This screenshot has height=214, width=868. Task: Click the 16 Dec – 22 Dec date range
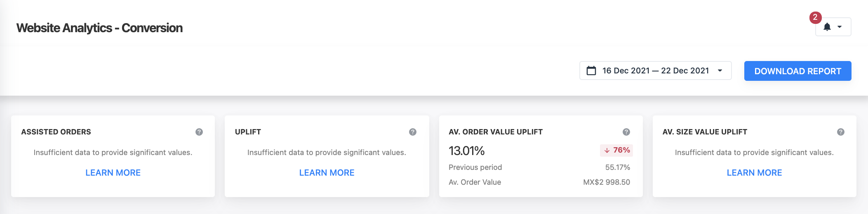655,71
